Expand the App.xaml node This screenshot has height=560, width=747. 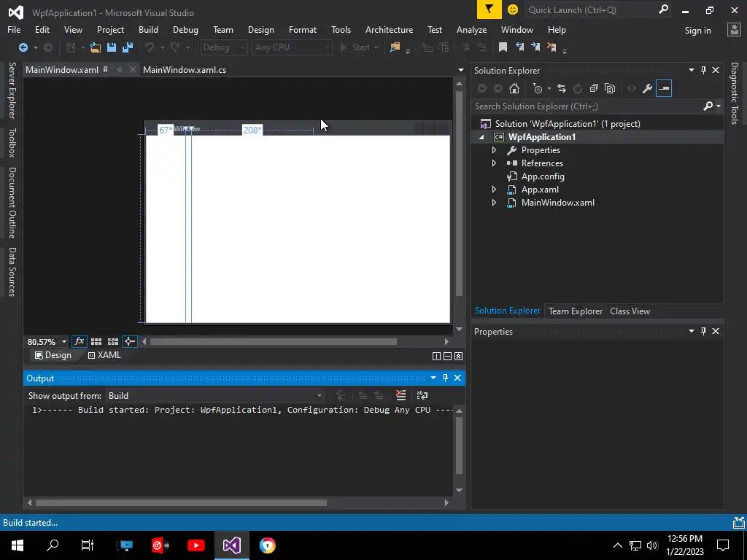pos(494,189)
